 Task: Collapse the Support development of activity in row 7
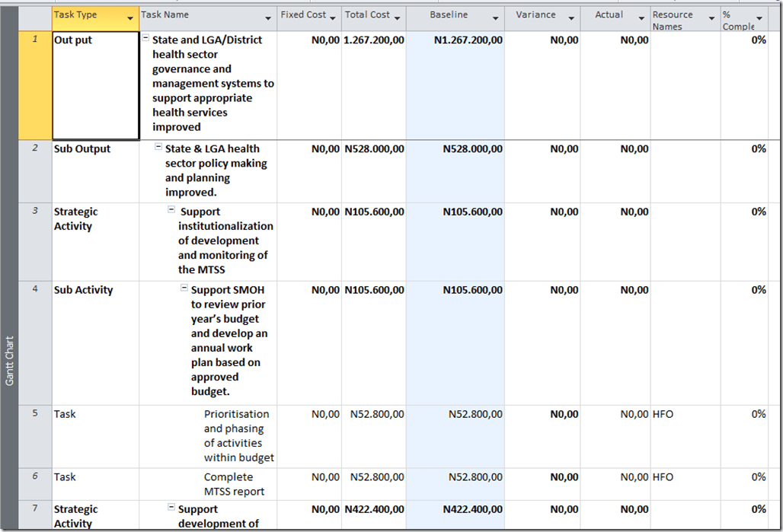pos(171,508)
